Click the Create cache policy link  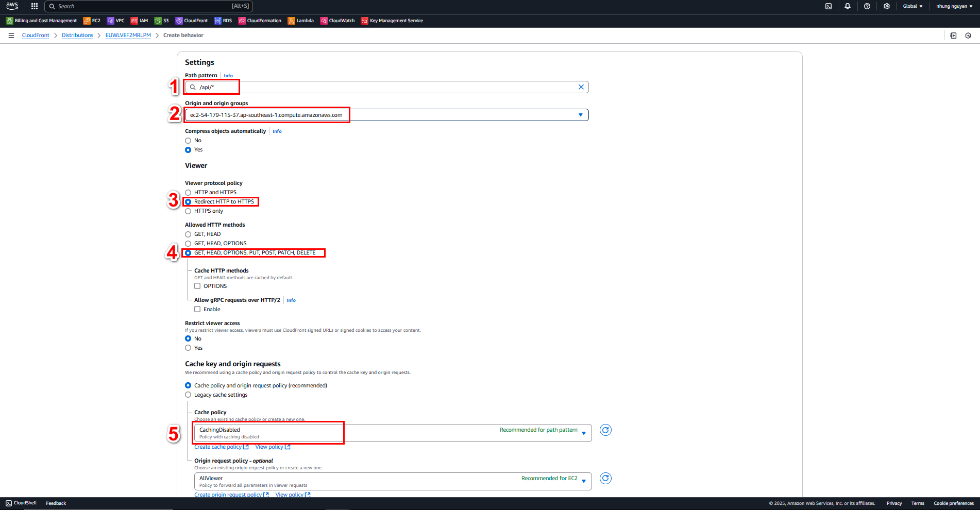pos(218,447)
